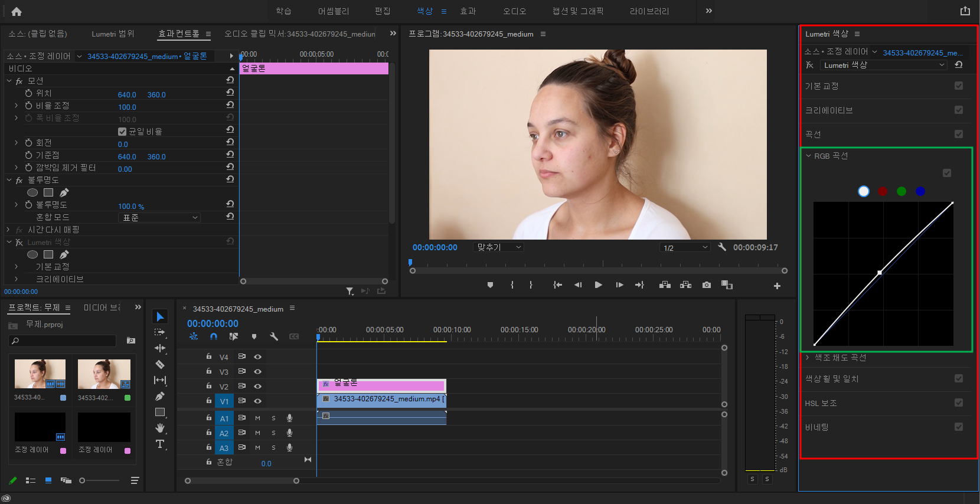Open the zoom level fit dropdown
The image size is (980, 504).
(498, 247)
